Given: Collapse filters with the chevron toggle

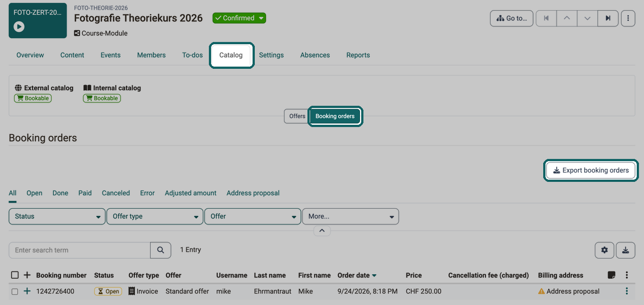Looking at the screenshot, I should [322, 231].
